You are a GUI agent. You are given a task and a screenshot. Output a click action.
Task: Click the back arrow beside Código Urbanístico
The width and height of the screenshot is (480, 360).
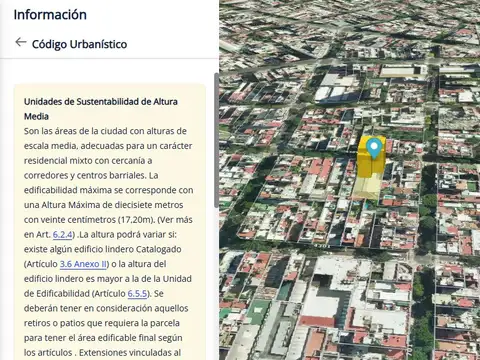(21, 42)
